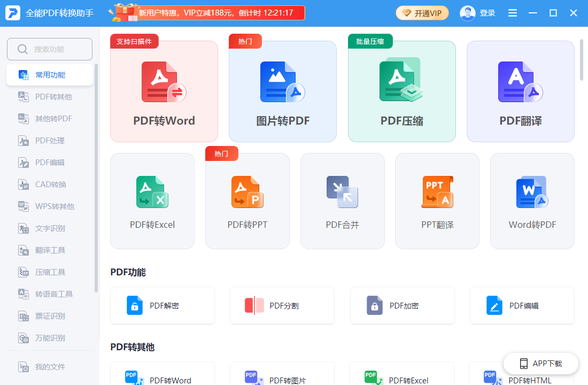Screen dimensions: 588x385
Task: Open the batch PDF压缩 tool
Action: point(401,91)
